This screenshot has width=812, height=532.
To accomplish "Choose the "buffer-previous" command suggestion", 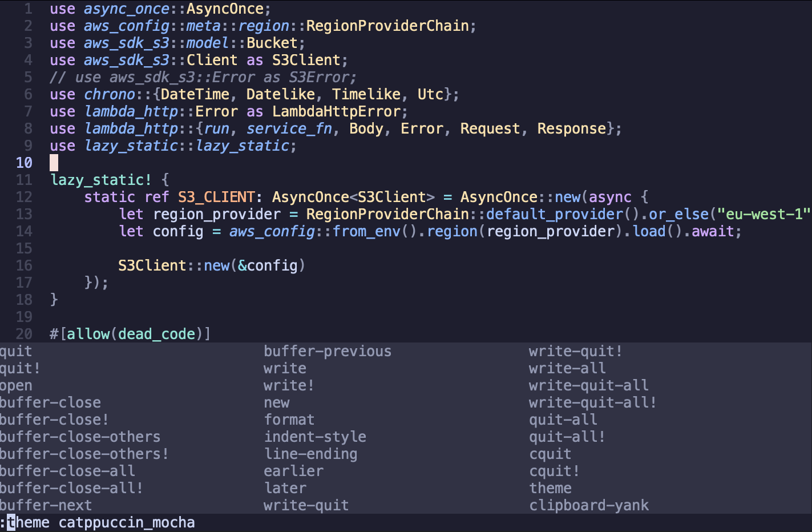I will (x=327, y=351).
